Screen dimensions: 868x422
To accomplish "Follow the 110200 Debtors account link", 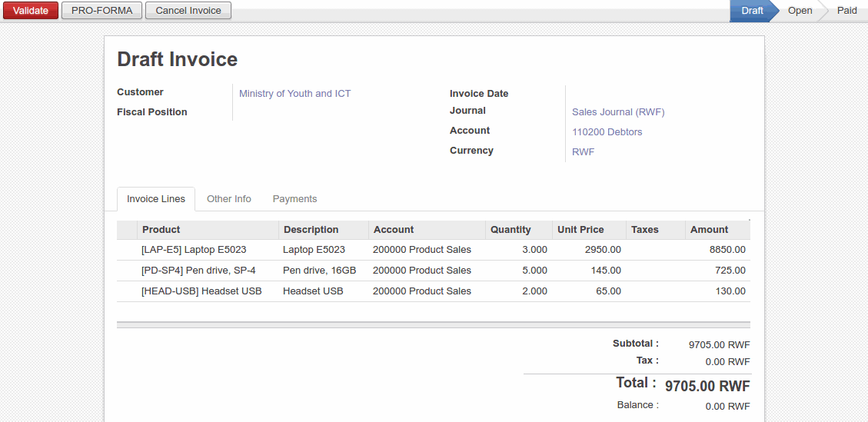I will [x=607, y=131].
